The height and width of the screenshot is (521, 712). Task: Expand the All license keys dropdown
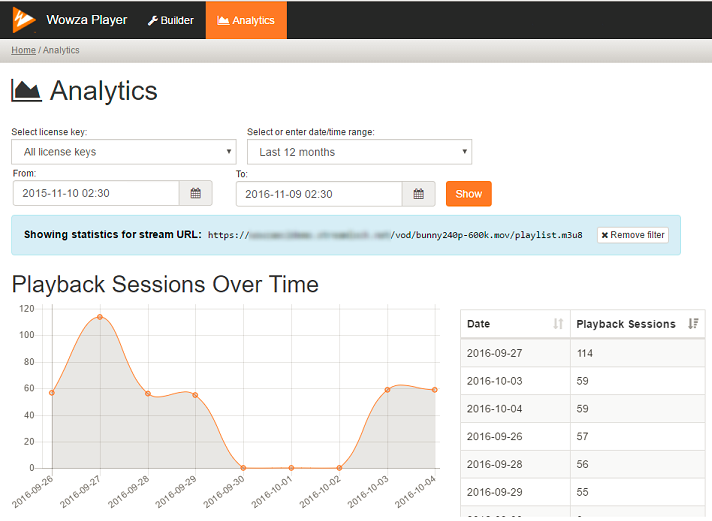pyautogui.click(x=123, y=152)
